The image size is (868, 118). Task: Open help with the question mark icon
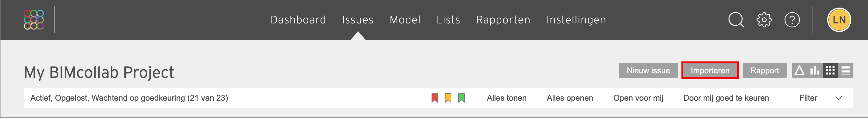792,20
